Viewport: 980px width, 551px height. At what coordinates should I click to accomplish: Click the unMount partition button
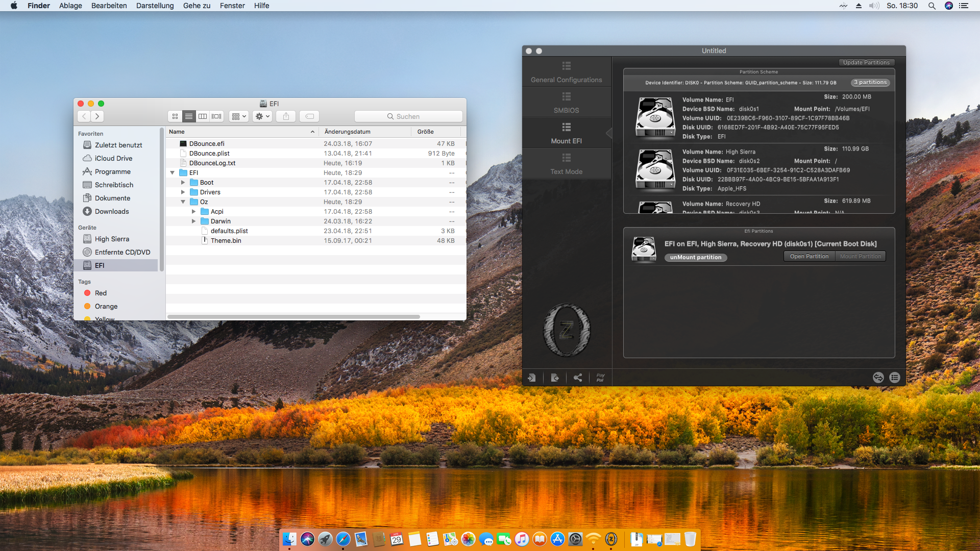[695, 258]
